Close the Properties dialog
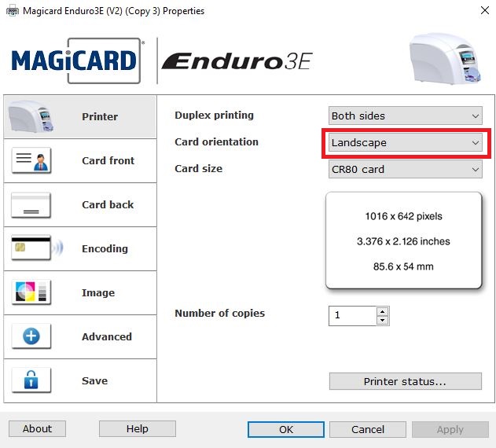Viewport: 496px width, 448px height. click(485, 10)
